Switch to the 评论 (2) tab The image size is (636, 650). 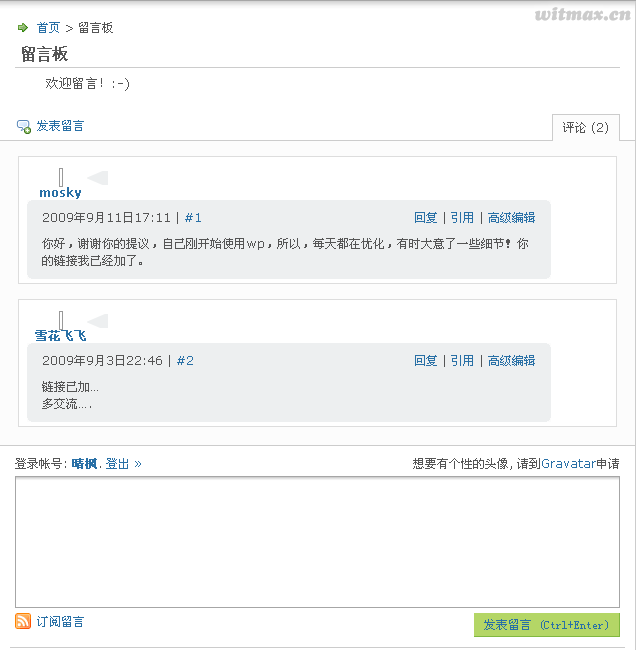[586, 128]
